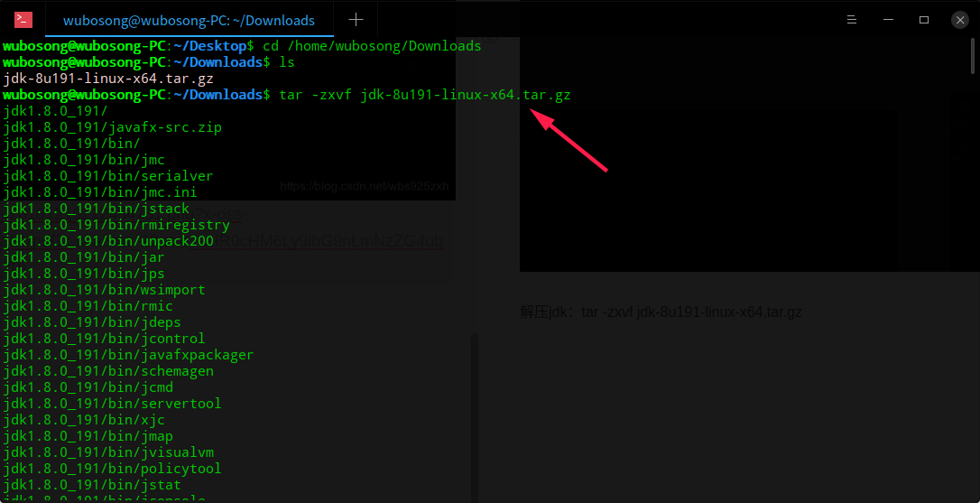Open the terminal hamburger menu
The width and height of the screenshot is (980, 503).
tap(851, 20)
